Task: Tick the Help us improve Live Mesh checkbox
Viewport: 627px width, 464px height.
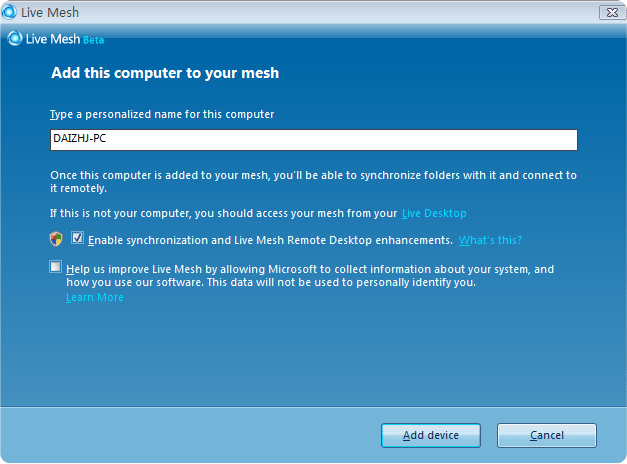Action: pyautogui.click(x=56, y=266)
